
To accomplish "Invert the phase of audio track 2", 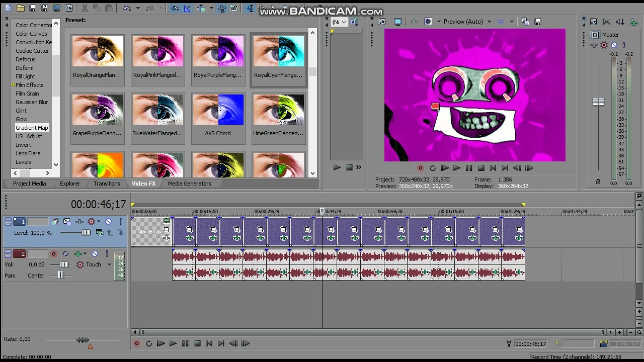I will [65, 254].
